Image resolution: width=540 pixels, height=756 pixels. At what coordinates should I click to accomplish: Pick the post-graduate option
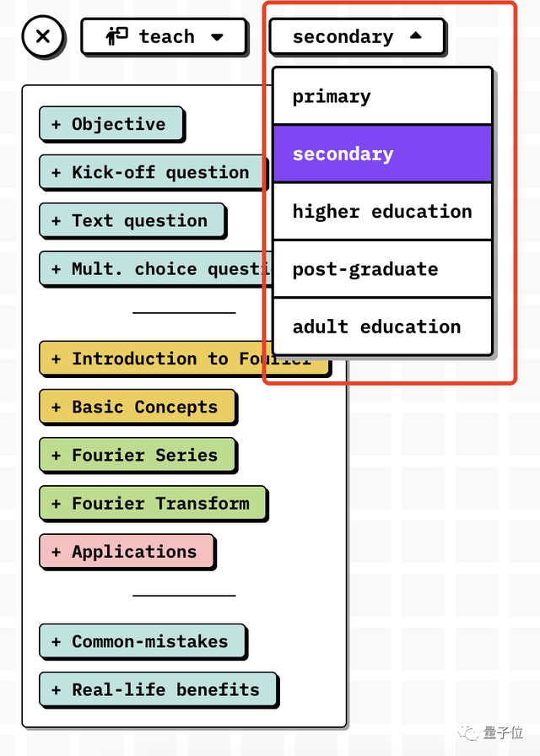click(382, 269)
